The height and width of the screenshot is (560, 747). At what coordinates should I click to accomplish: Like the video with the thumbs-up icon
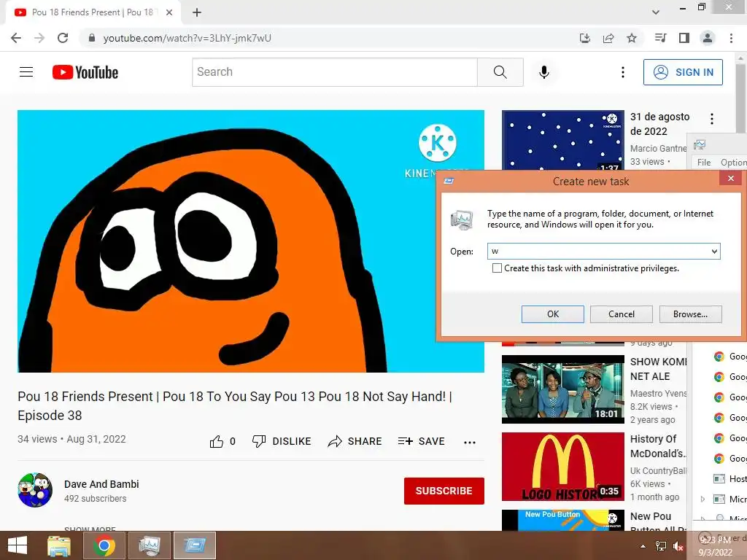pos(217,441)
